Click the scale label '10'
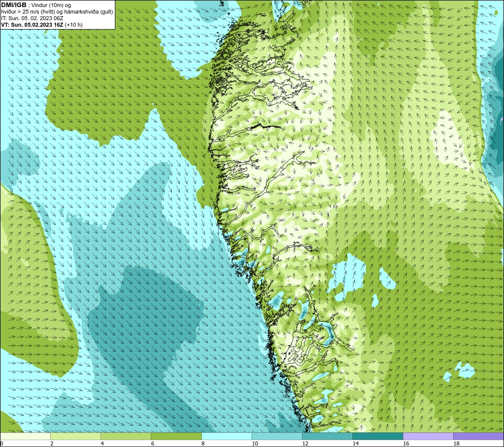This screenshot has height=447, width=504. point(255,443)
